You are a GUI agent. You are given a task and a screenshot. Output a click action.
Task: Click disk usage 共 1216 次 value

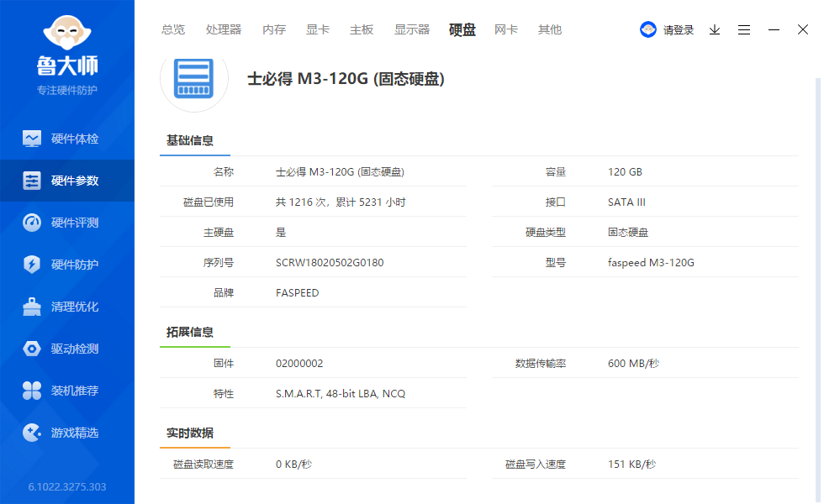tap(341, 202)
